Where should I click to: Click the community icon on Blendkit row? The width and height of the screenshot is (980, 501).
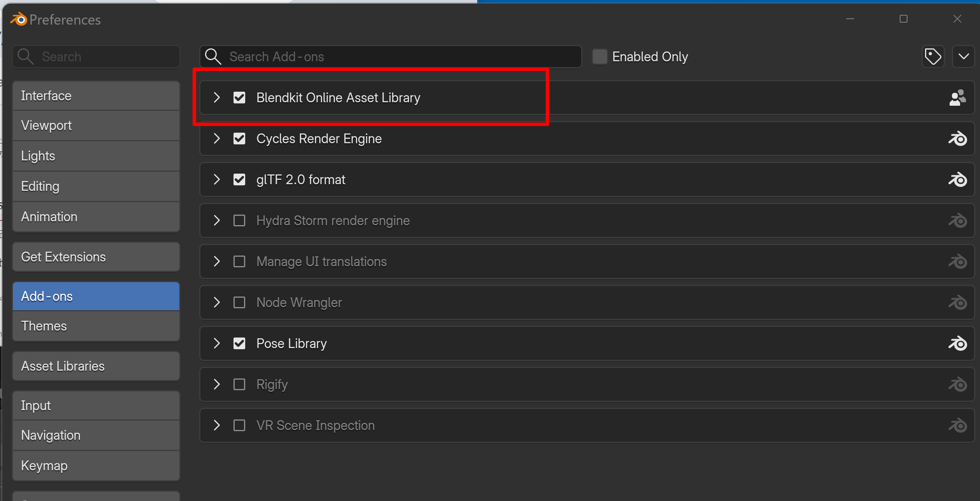click(x=957, y=98)
